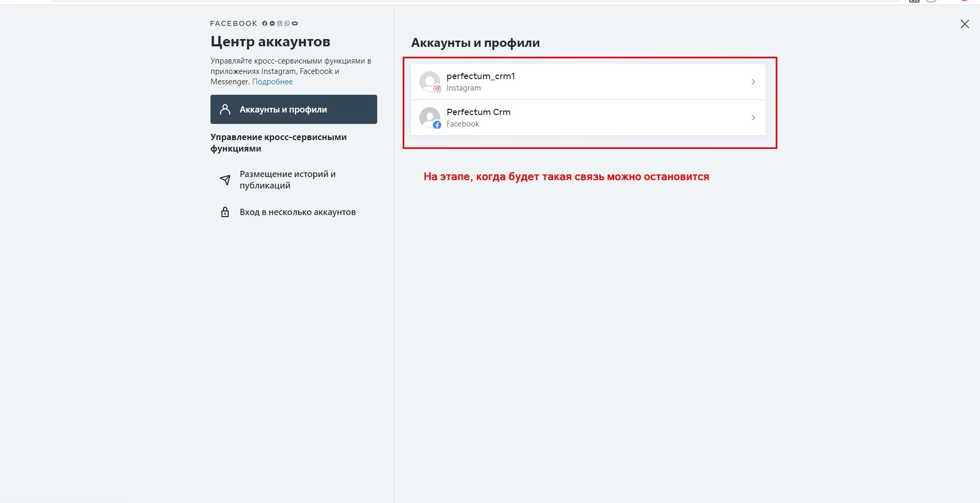
Task: Click the Perfectum Crm Facebook avatar
Action: [430, 118]
